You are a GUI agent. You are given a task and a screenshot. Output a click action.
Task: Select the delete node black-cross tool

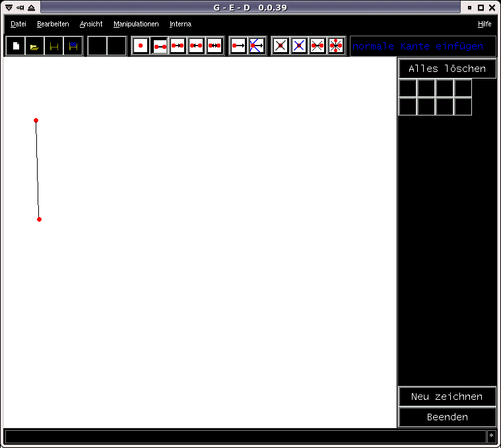coord(281,46)
